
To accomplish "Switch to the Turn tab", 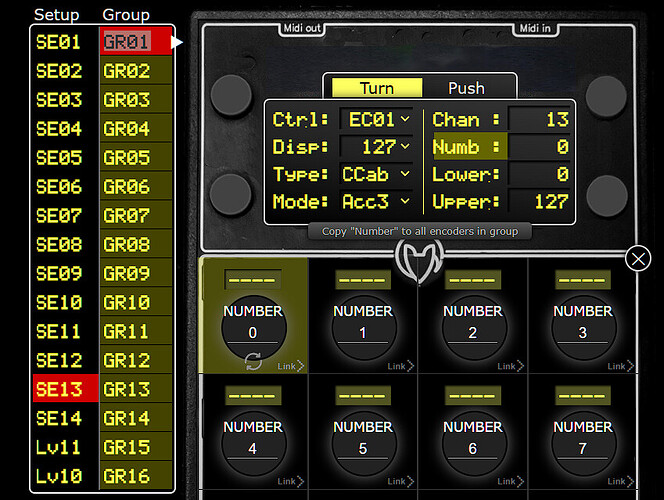I will click(377, 88).
